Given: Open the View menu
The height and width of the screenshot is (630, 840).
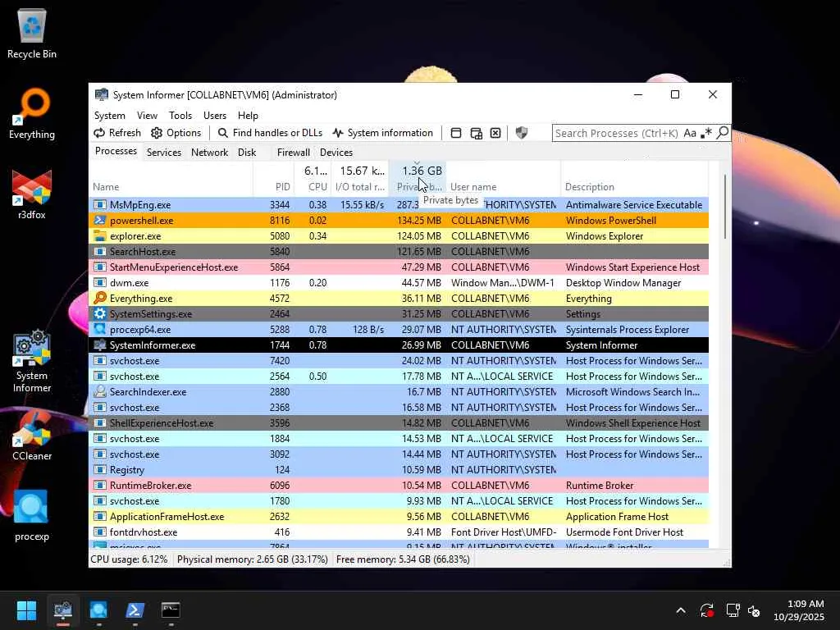Looking at the screenshot, I should pyautogui.click(x=147, y=115).
